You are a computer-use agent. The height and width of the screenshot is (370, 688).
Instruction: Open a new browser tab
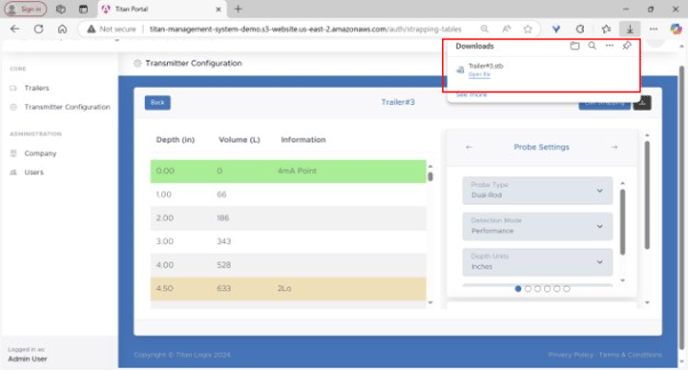coord(238,9)
